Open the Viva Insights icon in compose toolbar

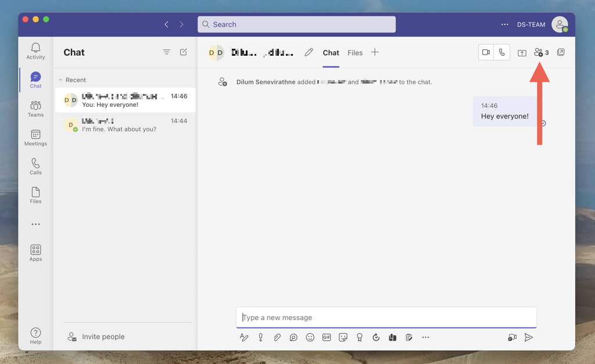(x=392, y=337)
